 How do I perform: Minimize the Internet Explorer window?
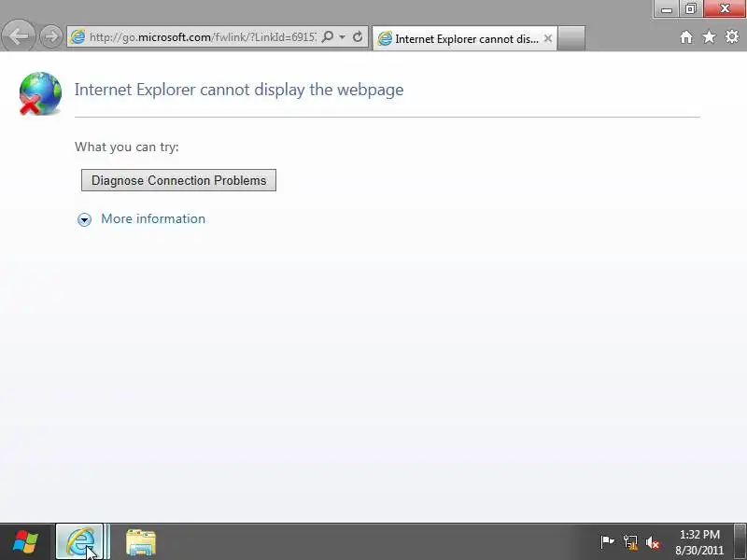(x=667, y=9)
